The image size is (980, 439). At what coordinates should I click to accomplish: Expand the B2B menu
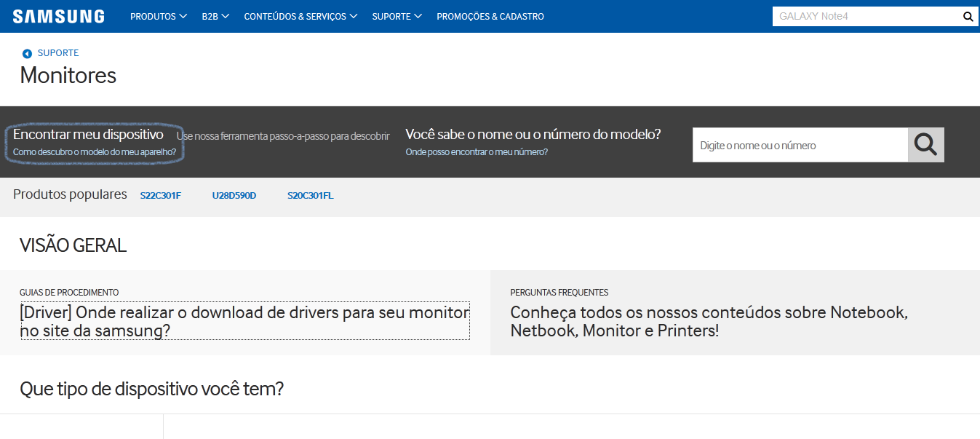[x=216, y=16]
